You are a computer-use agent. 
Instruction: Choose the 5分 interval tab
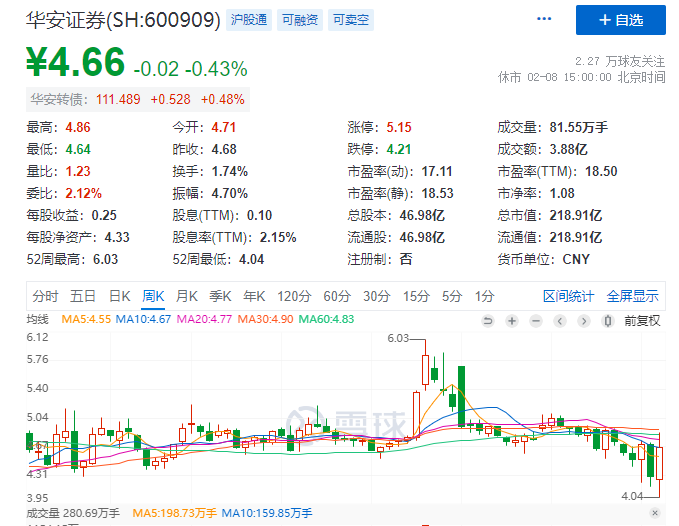pos(452,296)
